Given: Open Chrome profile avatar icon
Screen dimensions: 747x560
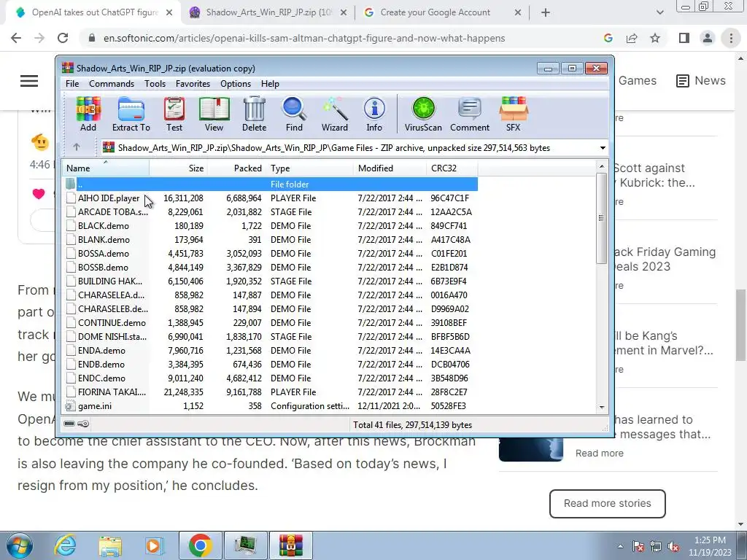Looking at the screenshot, I should (708, 38).
